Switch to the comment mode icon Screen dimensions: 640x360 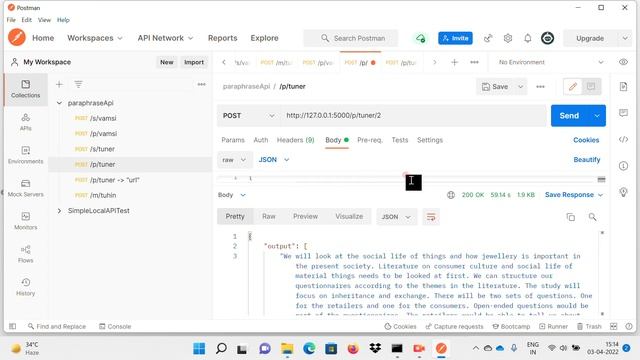tap(591, 87)
